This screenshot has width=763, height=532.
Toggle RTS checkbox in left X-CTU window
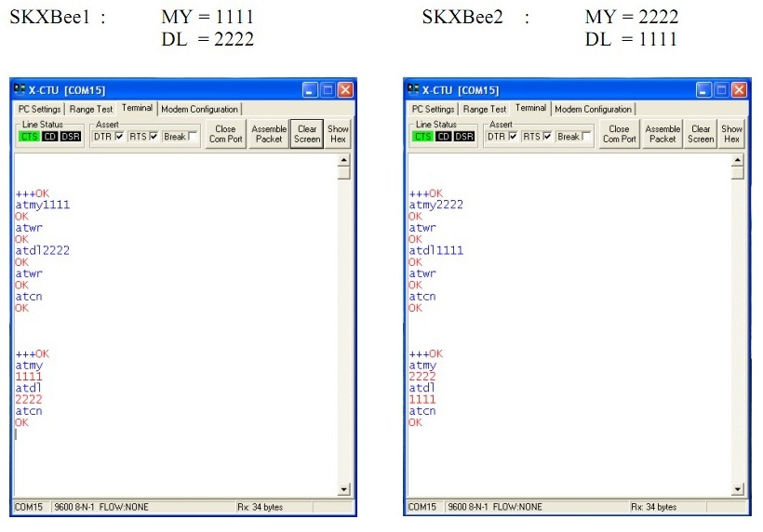point(154,137)
